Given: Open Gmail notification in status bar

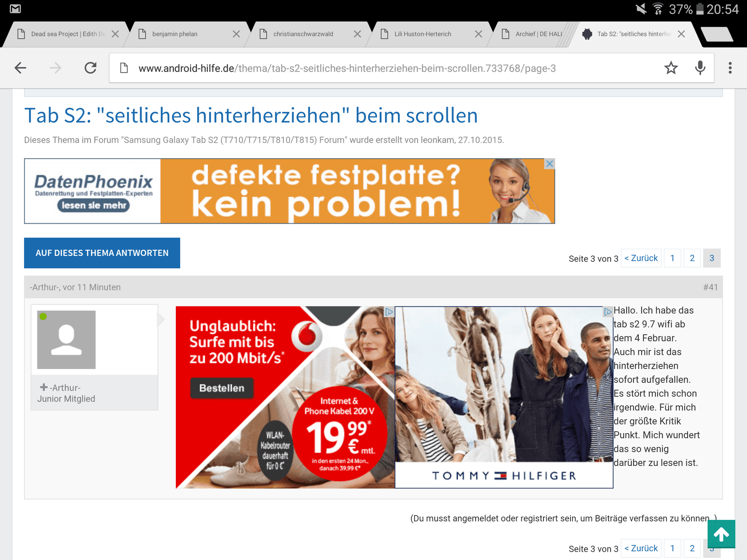Looking at the screenshot, I should (15, 9).
